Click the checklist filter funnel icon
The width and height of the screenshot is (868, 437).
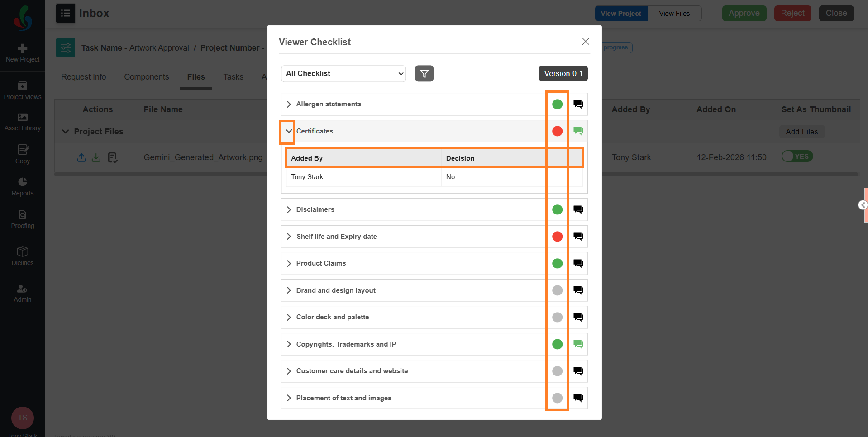[424, 73]
